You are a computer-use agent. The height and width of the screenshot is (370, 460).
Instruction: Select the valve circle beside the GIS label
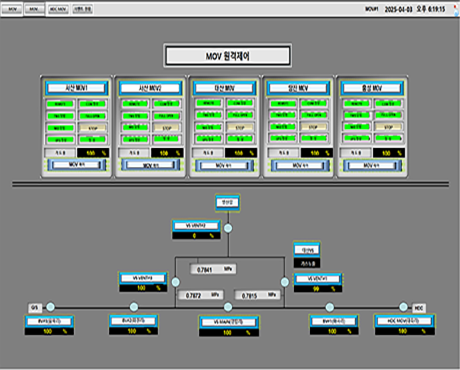[x=50, y=307]
